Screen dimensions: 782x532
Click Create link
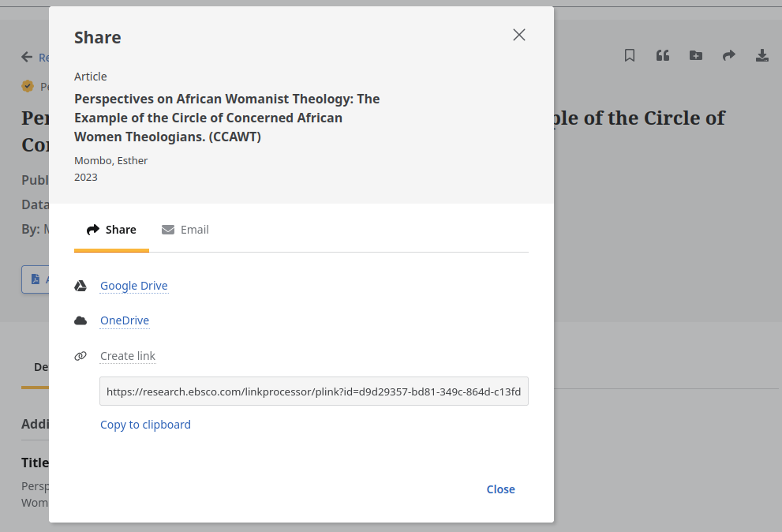coord(127,356)
